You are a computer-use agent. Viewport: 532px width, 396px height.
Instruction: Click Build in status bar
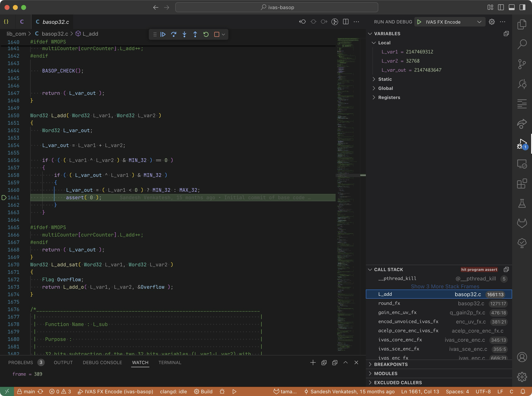tap(203, 391)
